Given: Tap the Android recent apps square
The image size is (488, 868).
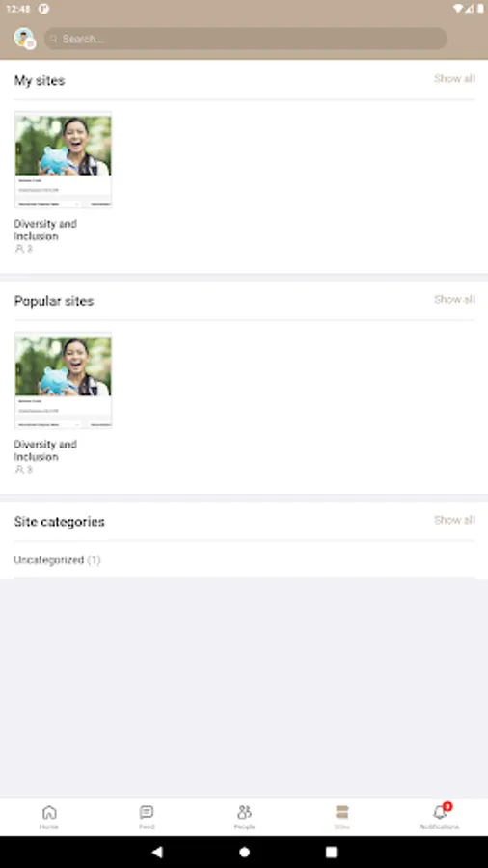Looking at the screenshot, I should point(331,852).
